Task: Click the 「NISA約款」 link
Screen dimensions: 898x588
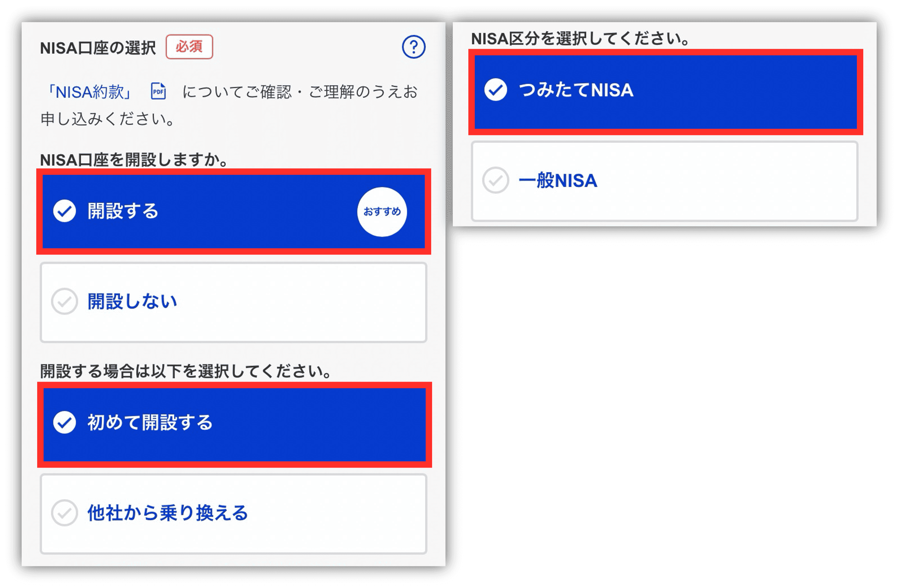Action: [89, 92]
